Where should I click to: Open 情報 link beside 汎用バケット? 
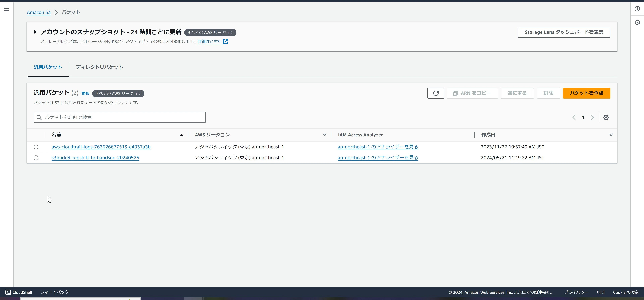[85, 94]
